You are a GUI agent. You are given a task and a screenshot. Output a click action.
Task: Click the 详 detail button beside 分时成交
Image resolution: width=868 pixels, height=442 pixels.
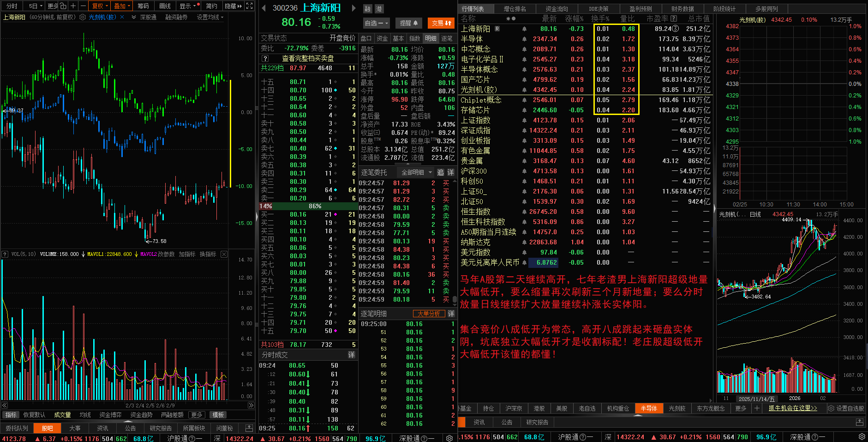coord(351,355)
